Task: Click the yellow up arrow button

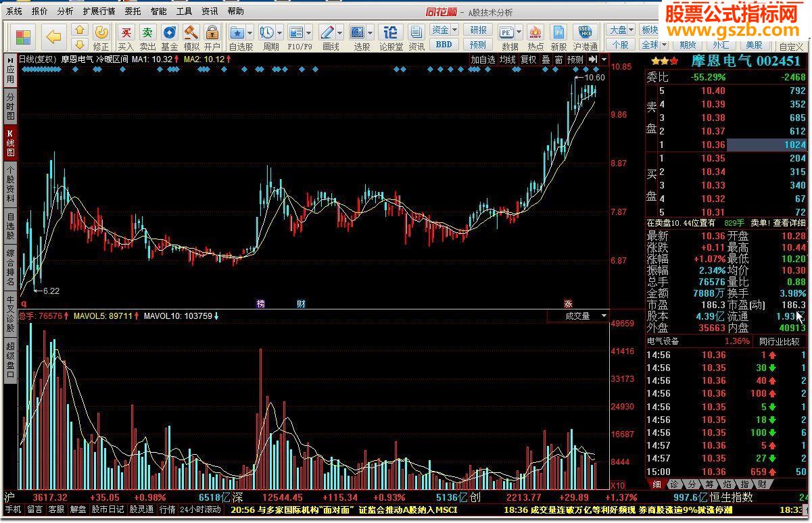Action: pos(80,30)
